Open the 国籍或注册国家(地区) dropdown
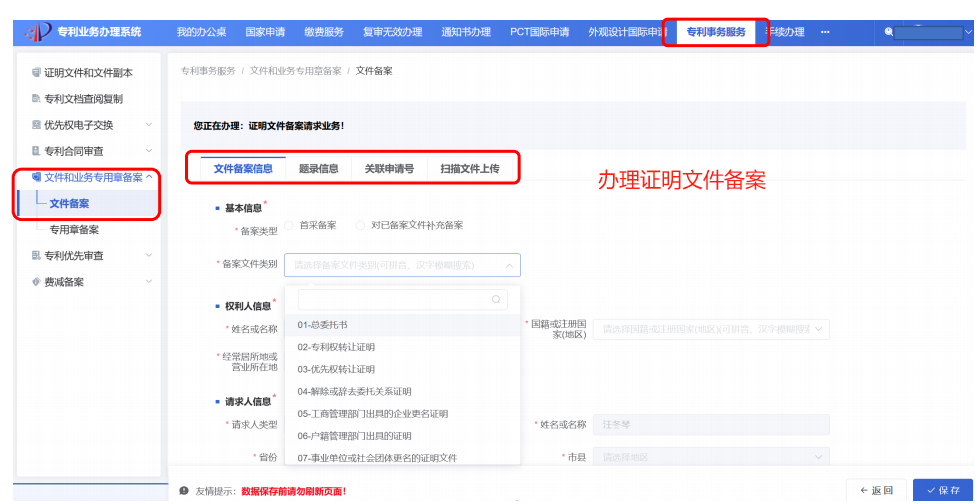This screenshot has width=978, height=504. (819, 329)
